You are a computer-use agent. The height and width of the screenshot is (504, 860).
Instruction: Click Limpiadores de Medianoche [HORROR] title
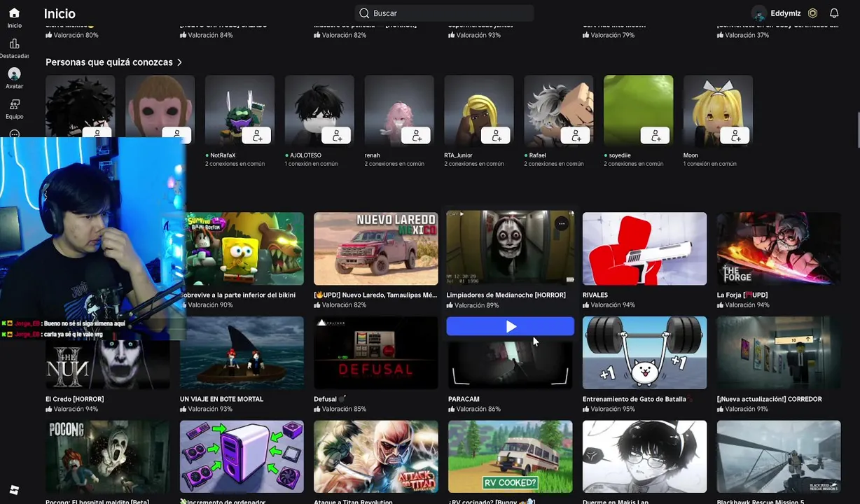(506, 295)
